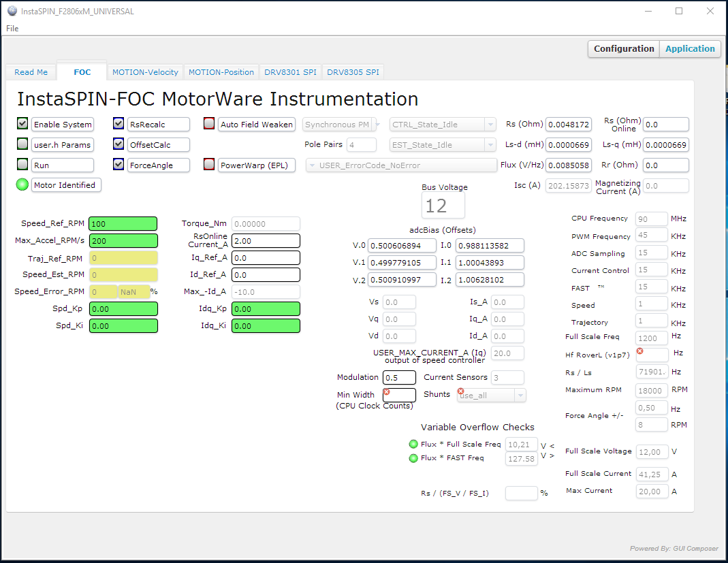This screenshot has width=728, height=563.
Task: Click the Speed_Est_RPM yellow field
Action: [123, 275]
